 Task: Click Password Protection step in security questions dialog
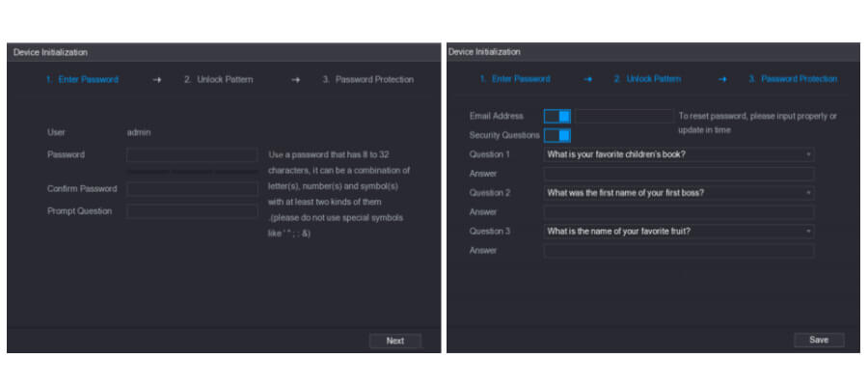click(793, 79)
